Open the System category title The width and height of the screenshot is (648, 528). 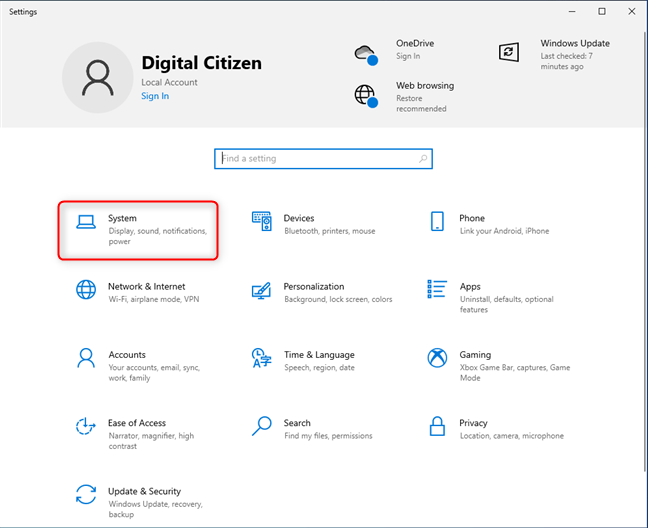coord(122,218)
